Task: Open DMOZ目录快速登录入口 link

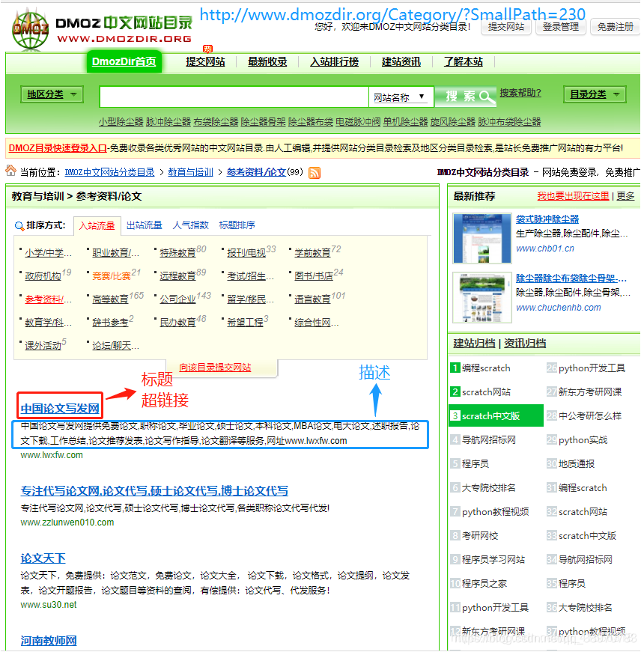Action: click(58, 148)
